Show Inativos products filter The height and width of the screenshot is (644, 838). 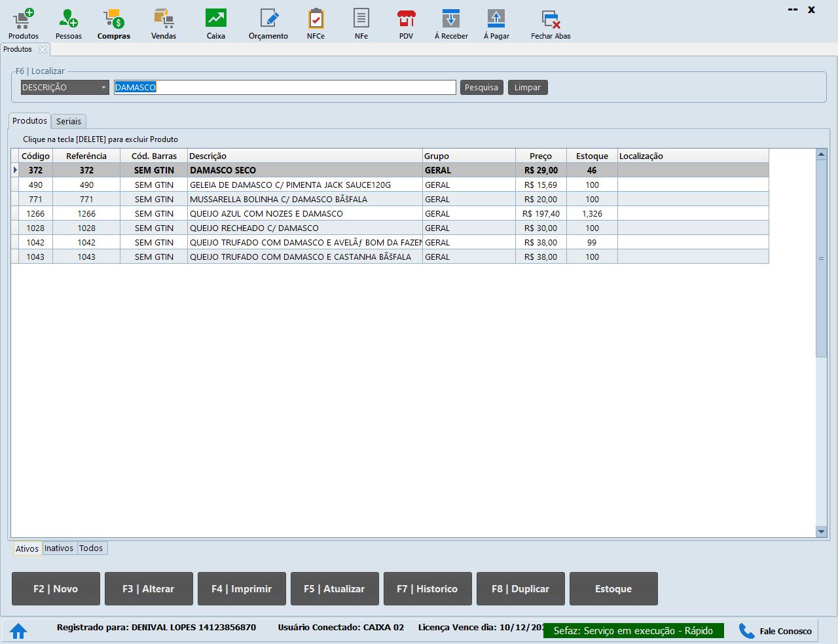(x=59, y=548)
